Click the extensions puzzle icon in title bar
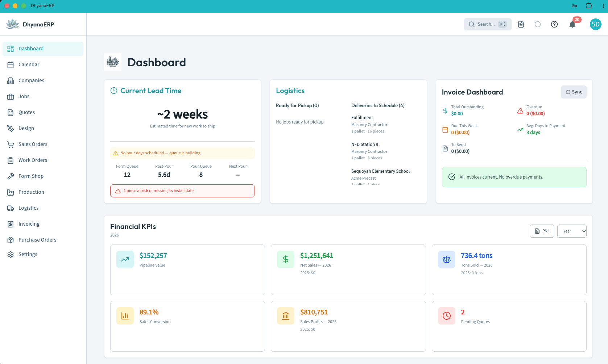The height and width of the screenshot is (364, 608). click(589, 6)
